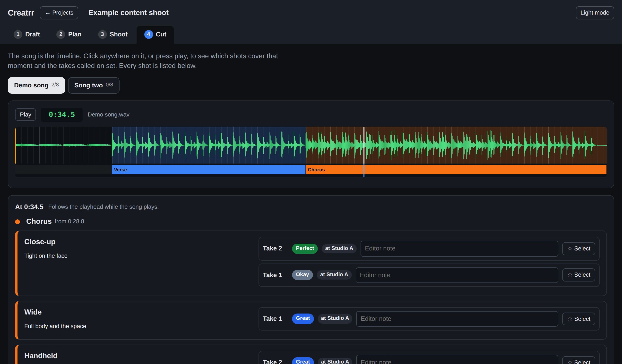Open the Cut step tab

point(155,34)
